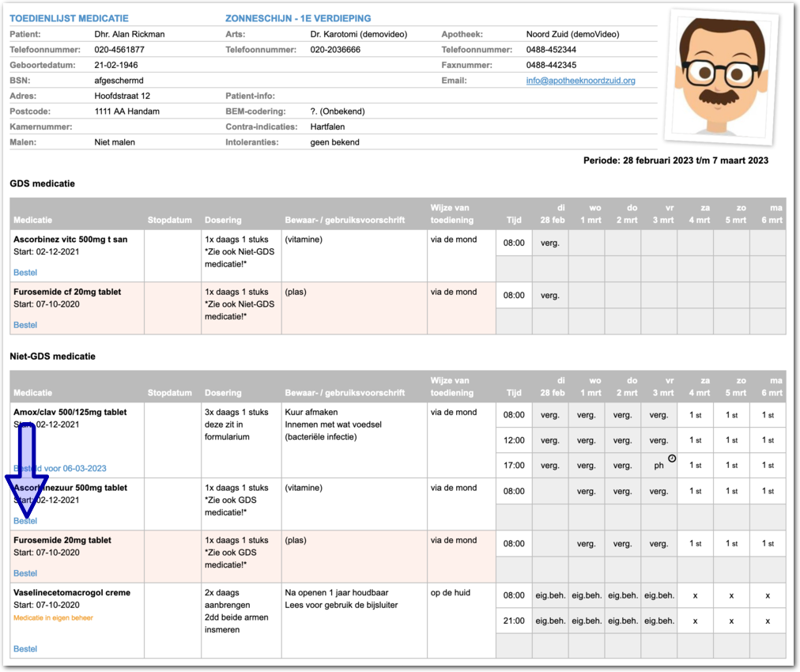Click Furosemide 20mg tablet cell for ma 6 mrt
This screenshot has height=672, width=800.
pos(768,543)
